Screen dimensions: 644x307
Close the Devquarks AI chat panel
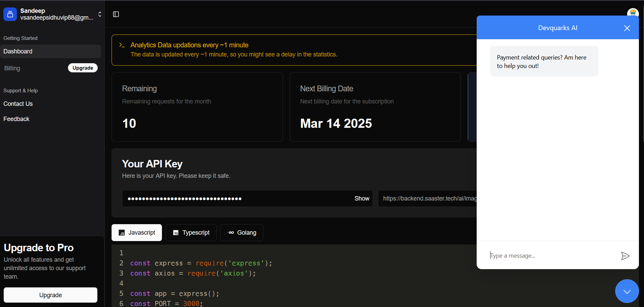click(627, 28)
